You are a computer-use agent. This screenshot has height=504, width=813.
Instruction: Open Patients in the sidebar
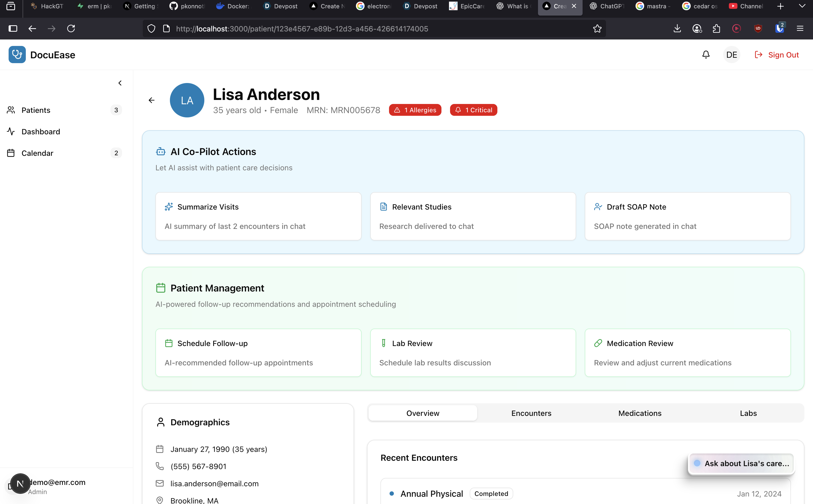pos(36,110)
